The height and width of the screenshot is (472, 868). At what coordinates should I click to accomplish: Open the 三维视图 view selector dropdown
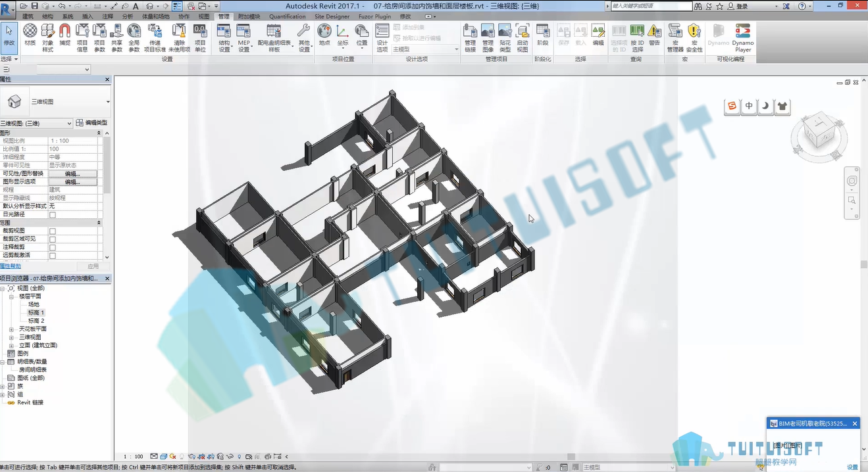[x=36, y=123]
